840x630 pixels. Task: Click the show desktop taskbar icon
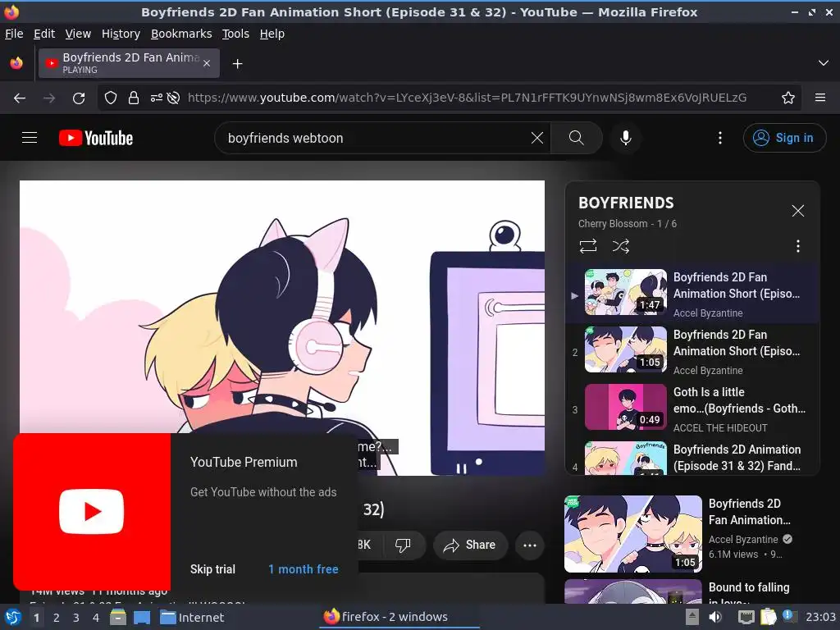pos(141,617)
